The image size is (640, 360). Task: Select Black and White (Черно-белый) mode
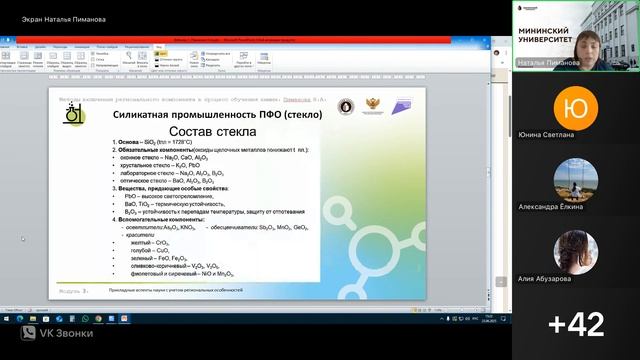click(167, 65)
